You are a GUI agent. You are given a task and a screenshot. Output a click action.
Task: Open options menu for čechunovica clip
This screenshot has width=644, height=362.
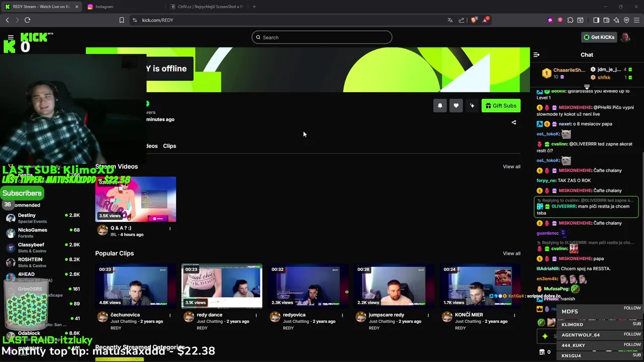tap(170, 315)
